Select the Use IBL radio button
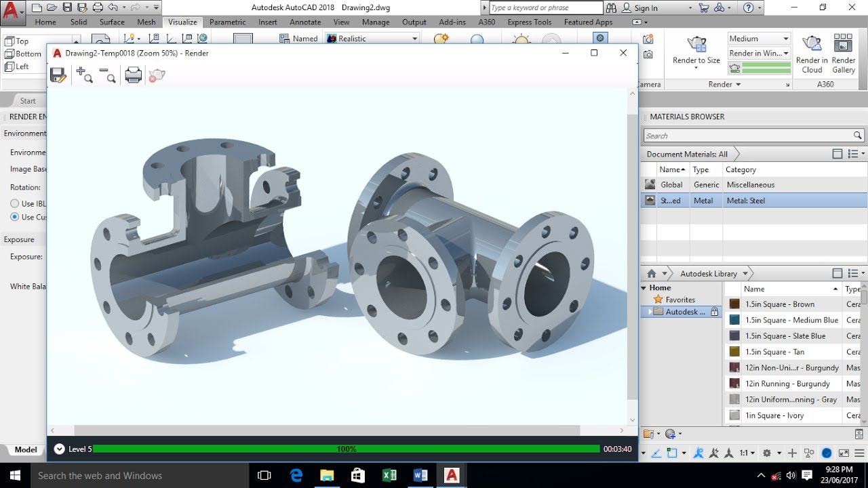The height and width of the screenshot is (488, 868). click(x=14, y=203)
